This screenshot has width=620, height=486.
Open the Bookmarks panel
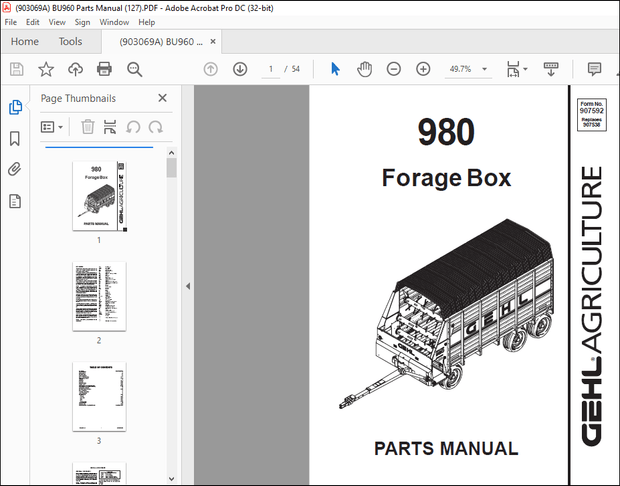(x=15, y=138)
